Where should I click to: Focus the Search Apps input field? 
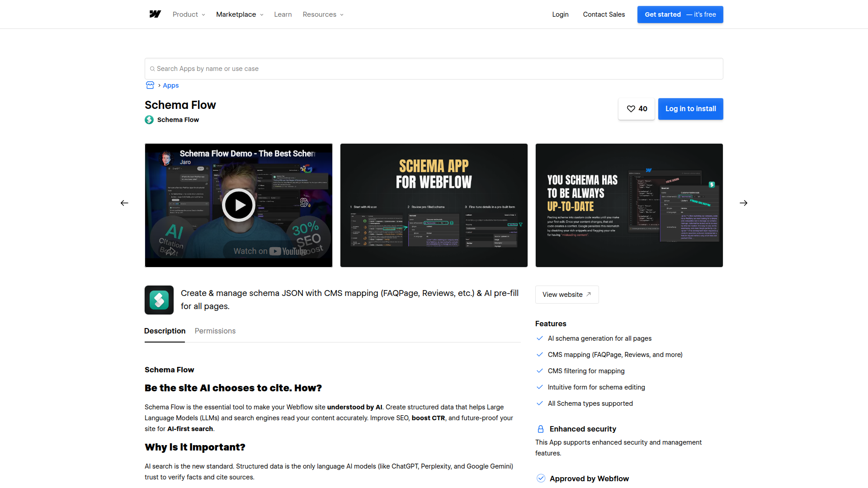[x=434, y=69]
